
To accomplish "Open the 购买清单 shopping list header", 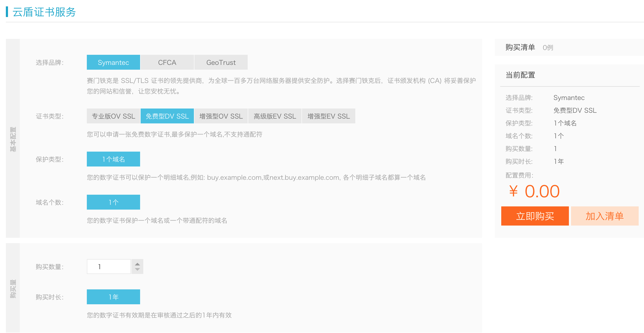I will [520, 47].
